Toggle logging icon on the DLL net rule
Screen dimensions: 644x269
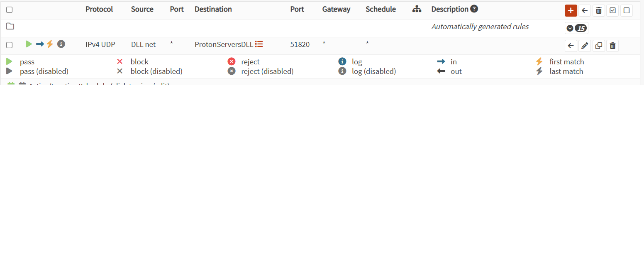coord(61,44)
